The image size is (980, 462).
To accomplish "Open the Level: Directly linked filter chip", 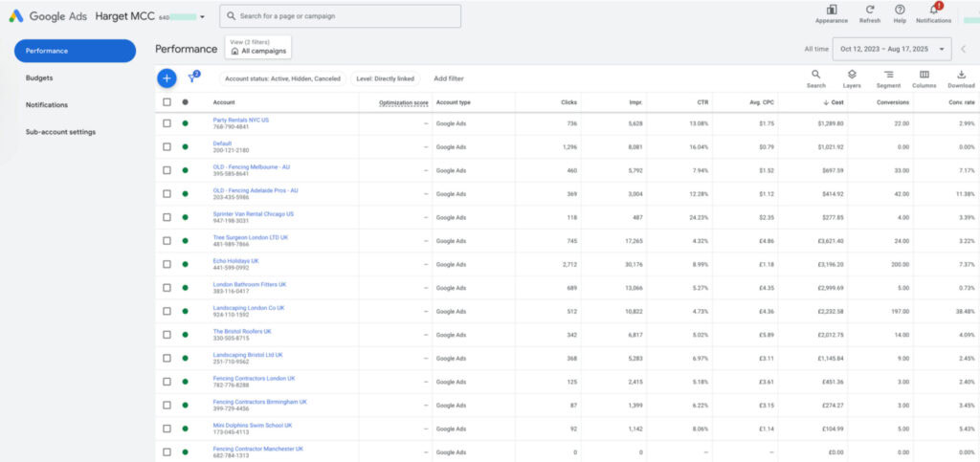I will click(x=386, y=78).
